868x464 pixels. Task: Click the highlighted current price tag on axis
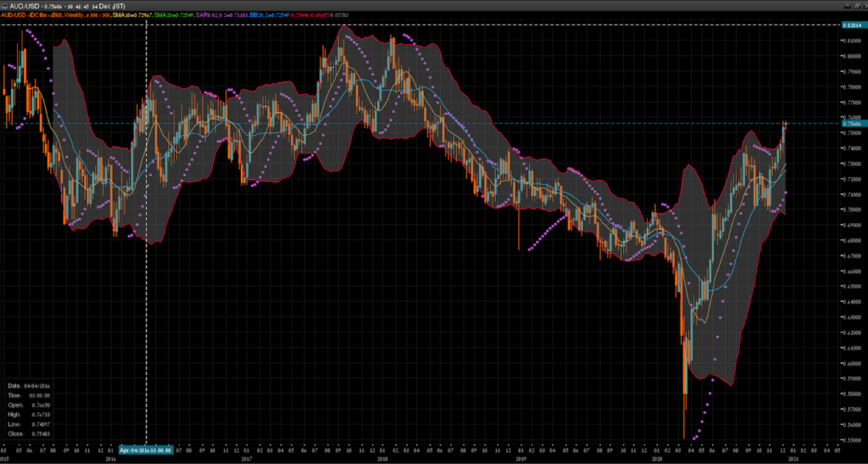pyautogui.click(x=852, y=124)
